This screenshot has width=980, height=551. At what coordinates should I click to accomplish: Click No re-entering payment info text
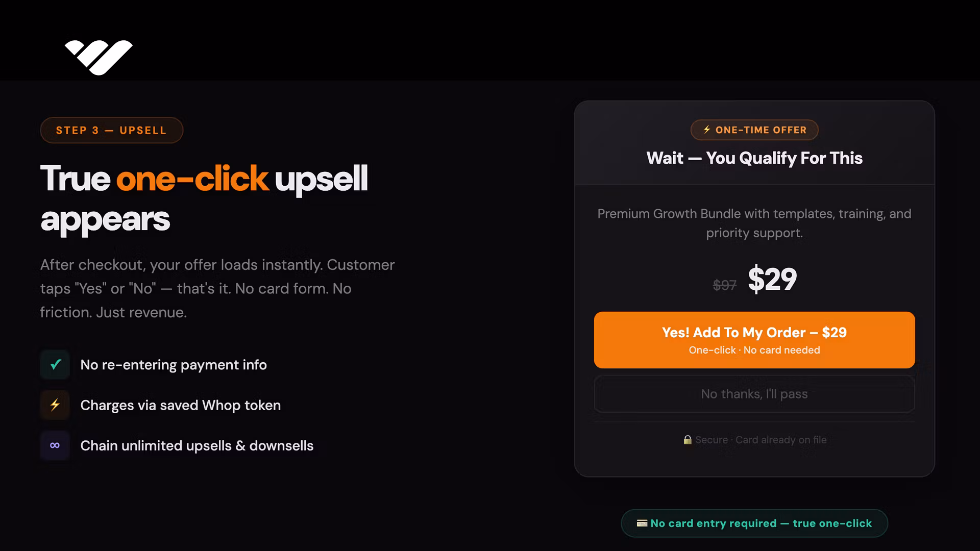174,365
